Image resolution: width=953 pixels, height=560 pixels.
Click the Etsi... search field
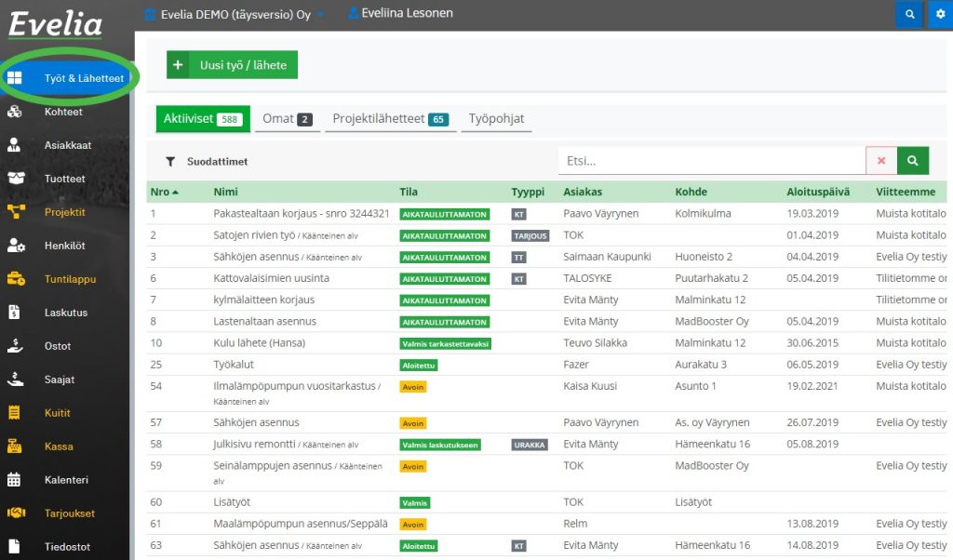712,161
